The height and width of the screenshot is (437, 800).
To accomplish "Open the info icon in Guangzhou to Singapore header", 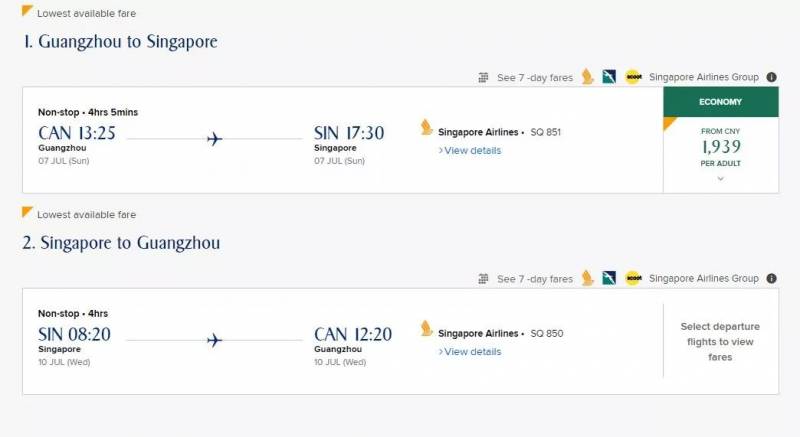I will [771, 77].
